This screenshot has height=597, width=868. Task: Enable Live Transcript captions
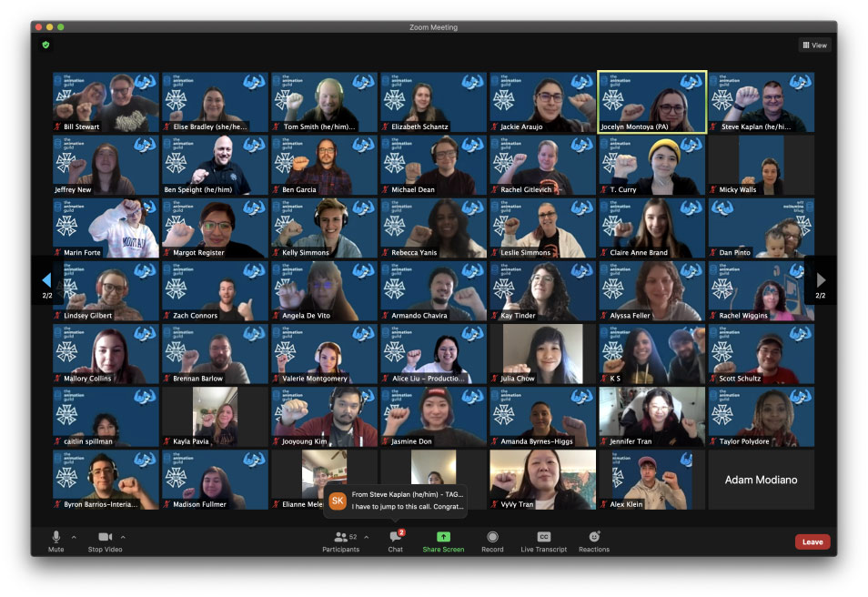click(544, 537)
